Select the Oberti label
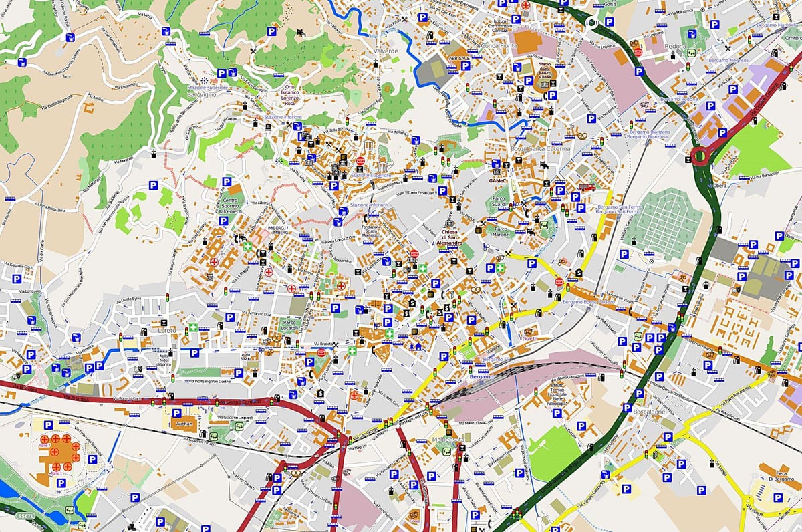 [719, 185]
